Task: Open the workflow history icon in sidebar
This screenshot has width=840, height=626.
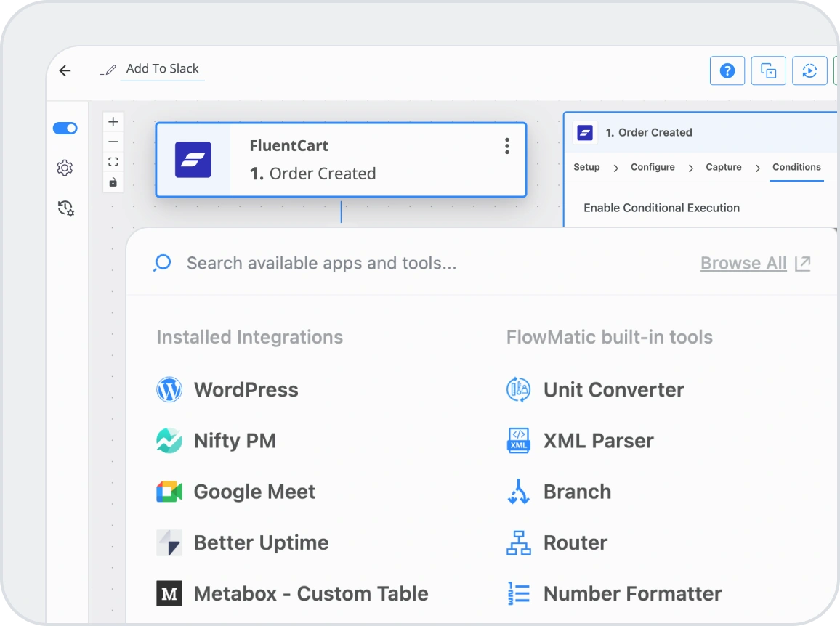Action: point(65,209)
